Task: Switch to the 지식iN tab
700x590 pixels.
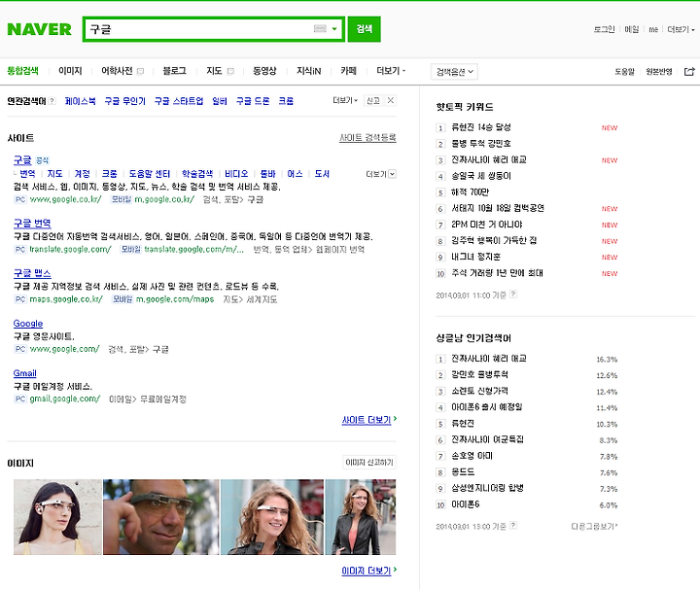Action: point(308,71)
